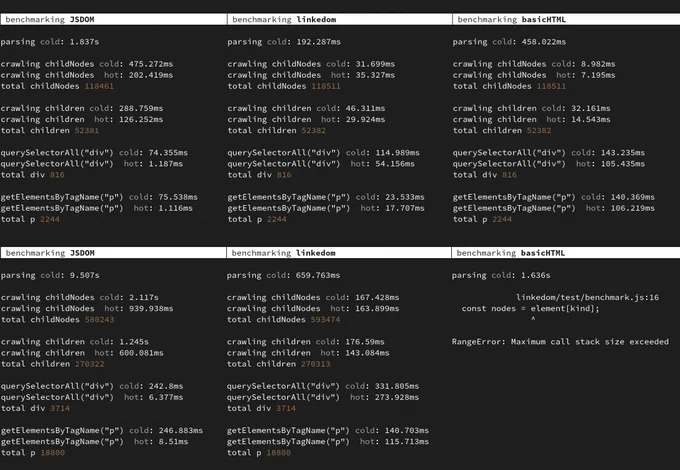Click basicHTML parsing cold 458.022ms
680x470 pixels.
click(544, 42)
